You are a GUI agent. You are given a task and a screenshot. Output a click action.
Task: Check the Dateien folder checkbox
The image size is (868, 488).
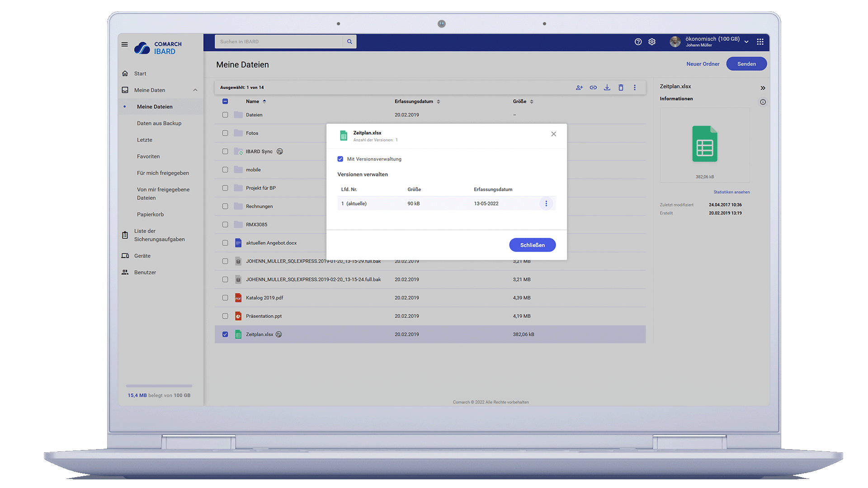225,115
